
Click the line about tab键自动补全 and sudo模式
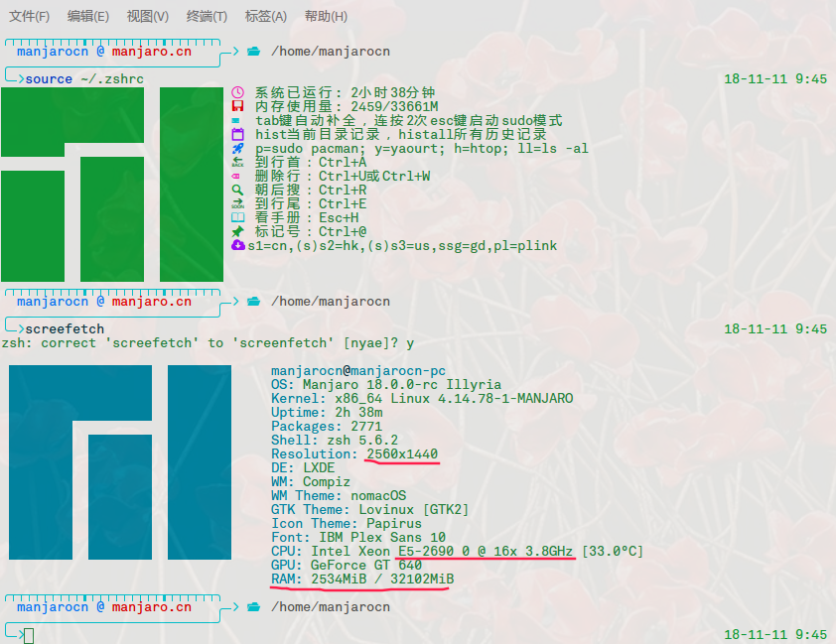click(409, 120)
